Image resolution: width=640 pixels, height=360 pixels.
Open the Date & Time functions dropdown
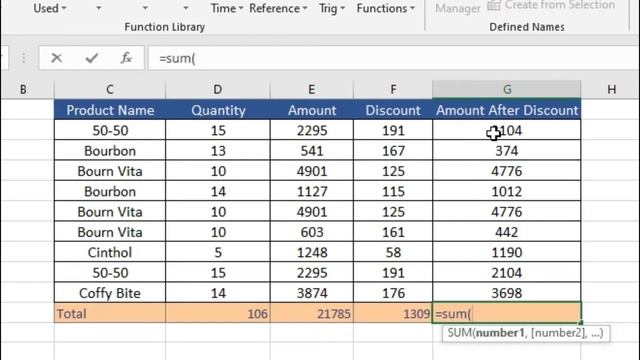[227, 8]
